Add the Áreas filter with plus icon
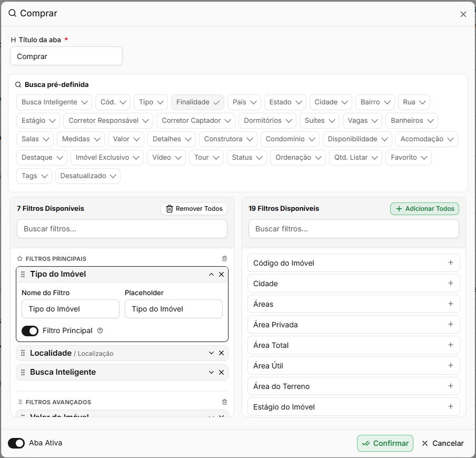 click(x=451, y=304)
